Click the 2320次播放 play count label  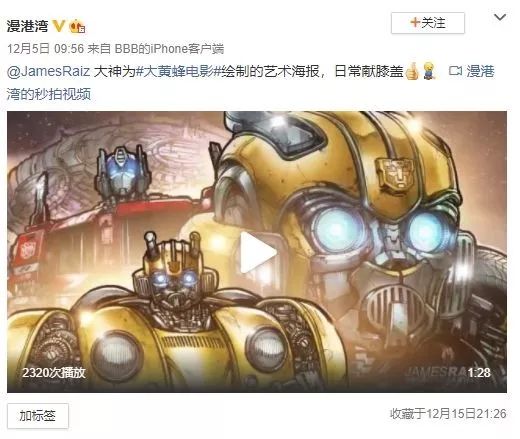pos(54,372)
